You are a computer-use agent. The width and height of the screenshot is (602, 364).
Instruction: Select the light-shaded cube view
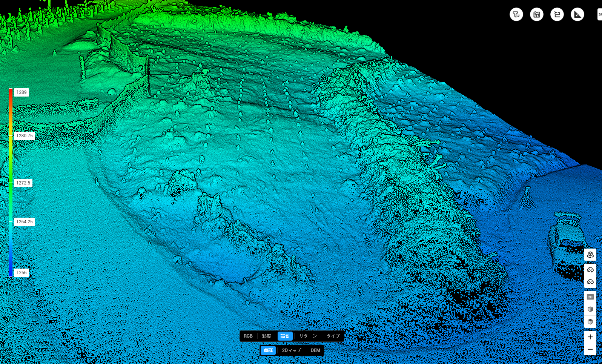pos(590,309)
